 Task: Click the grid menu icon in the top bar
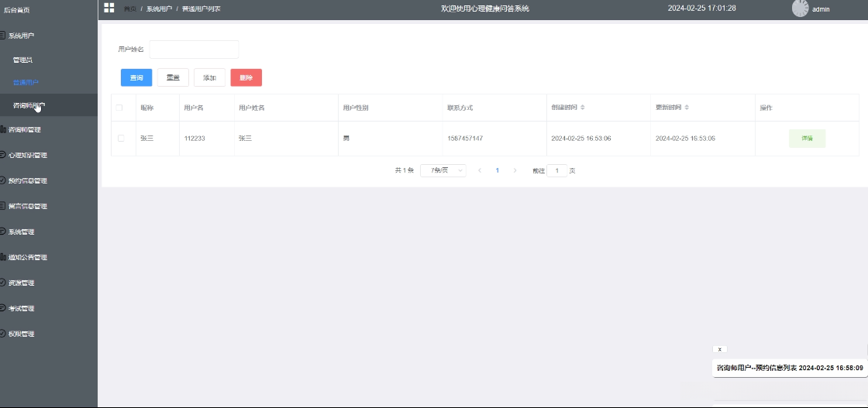click(109, 8)
